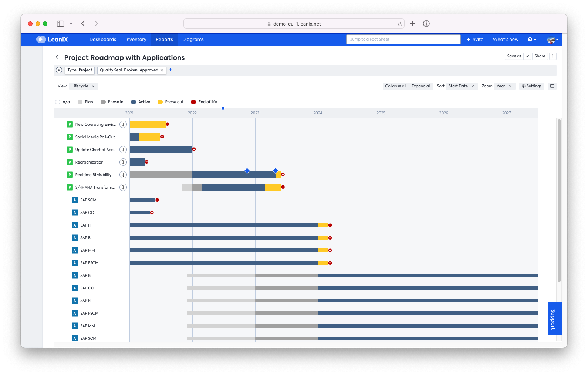Add a new filter with the plus icon

[171, 70]
